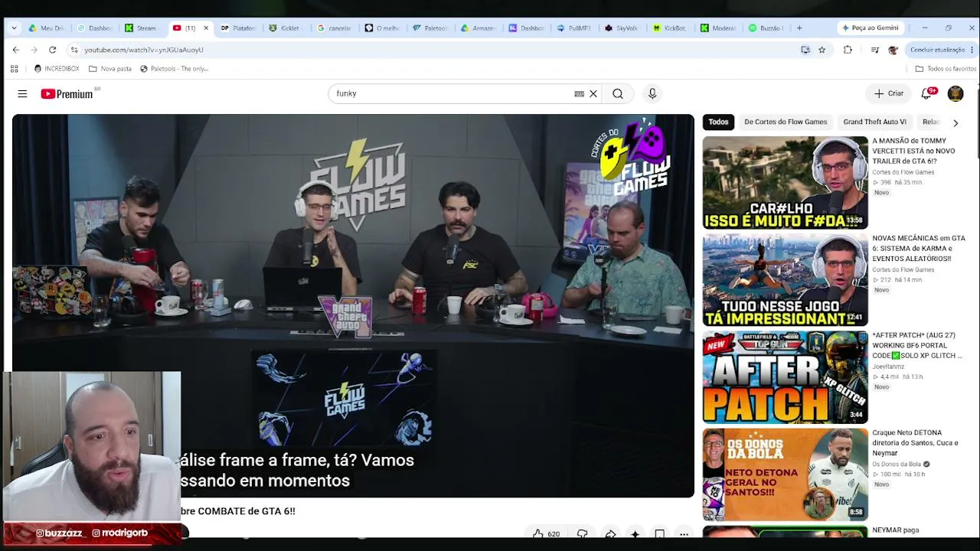
Task: Go back in the browser
Action: coord(15,50)
